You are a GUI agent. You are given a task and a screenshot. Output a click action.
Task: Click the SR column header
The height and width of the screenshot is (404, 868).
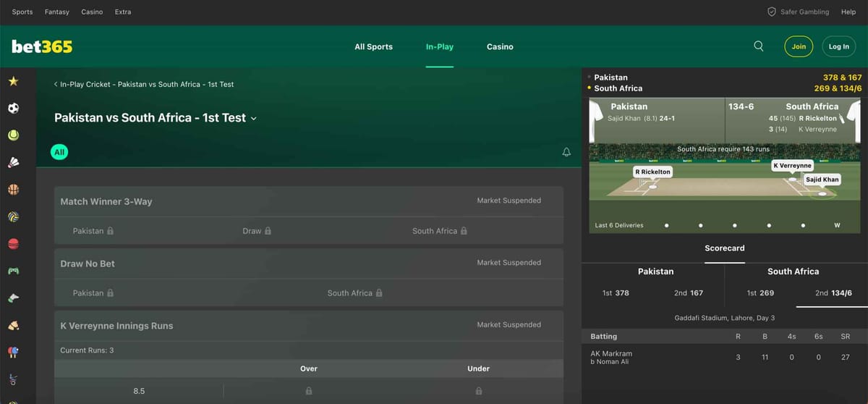tap(846, 337)
